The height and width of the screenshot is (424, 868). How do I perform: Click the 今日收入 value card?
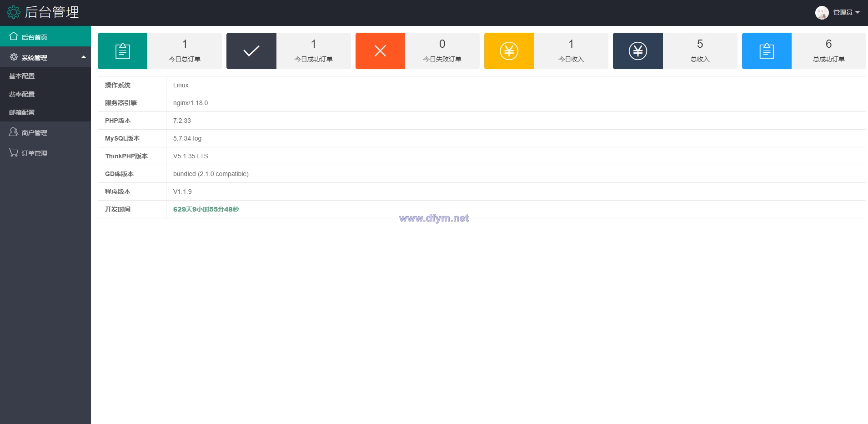tap(571, 51)
